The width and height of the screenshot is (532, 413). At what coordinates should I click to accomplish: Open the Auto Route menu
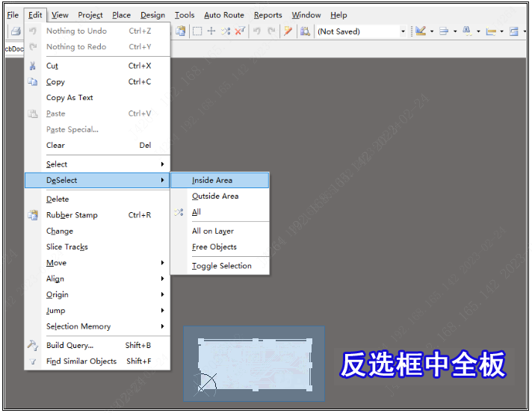223,15
